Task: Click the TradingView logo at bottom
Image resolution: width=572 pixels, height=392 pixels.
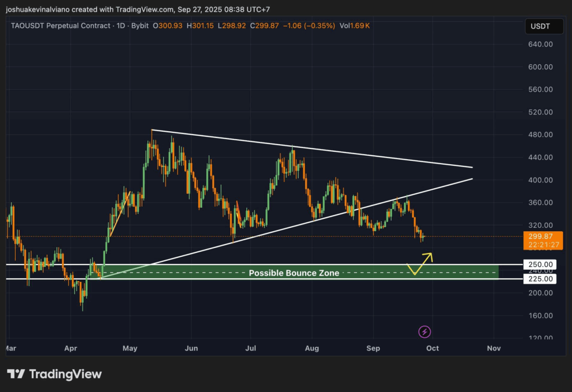Action: pos(54,374)
